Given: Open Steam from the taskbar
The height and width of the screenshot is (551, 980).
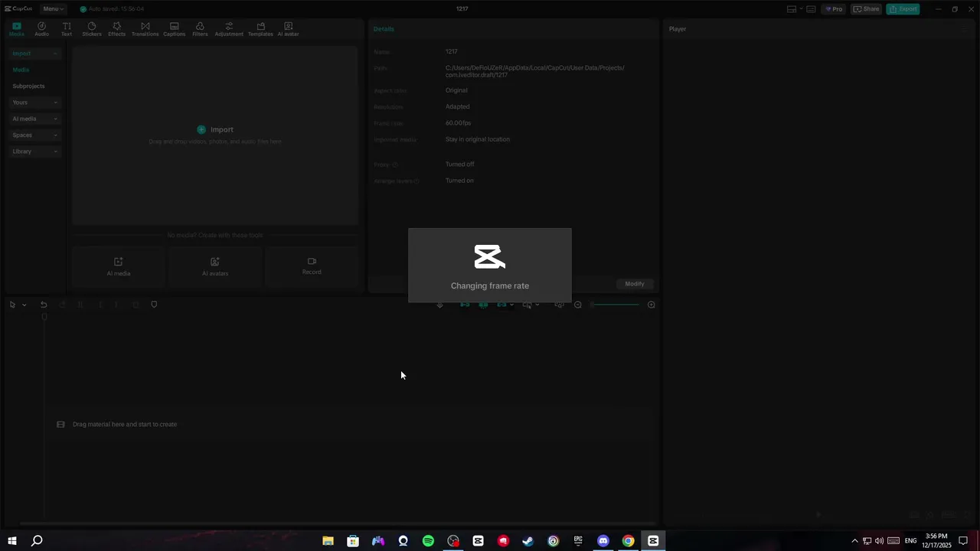Looking at the screenshot, I should 528,541.
